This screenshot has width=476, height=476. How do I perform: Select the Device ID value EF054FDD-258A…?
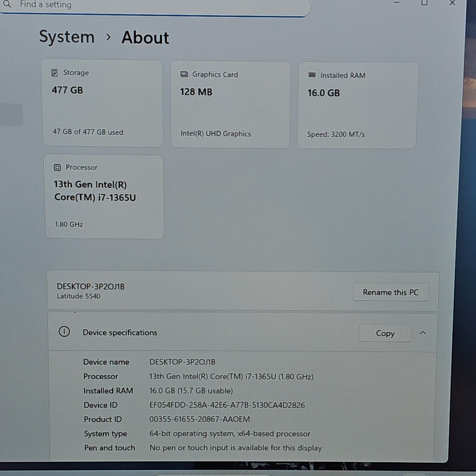[227, 405]
